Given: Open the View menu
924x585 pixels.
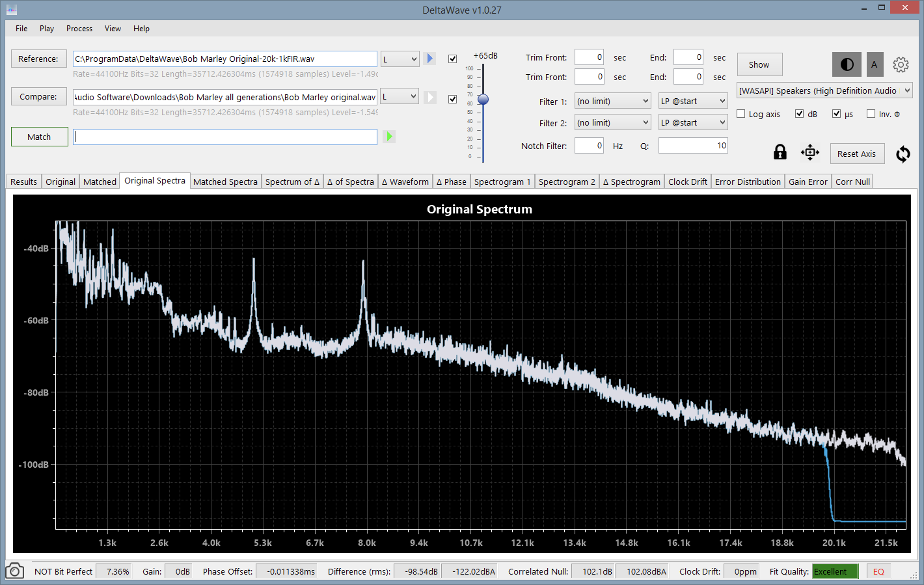Looking at the screenshot, I should coord(113,29).
